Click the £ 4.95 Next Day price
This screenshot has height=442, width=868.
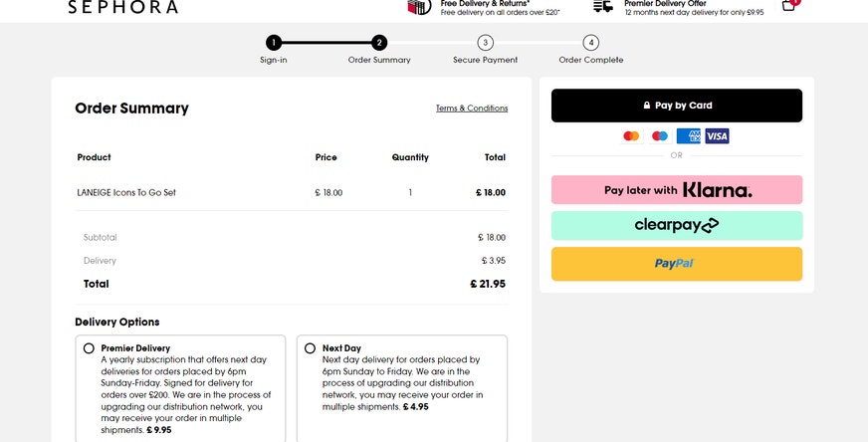pyautogui.click(x=415, y=406)
